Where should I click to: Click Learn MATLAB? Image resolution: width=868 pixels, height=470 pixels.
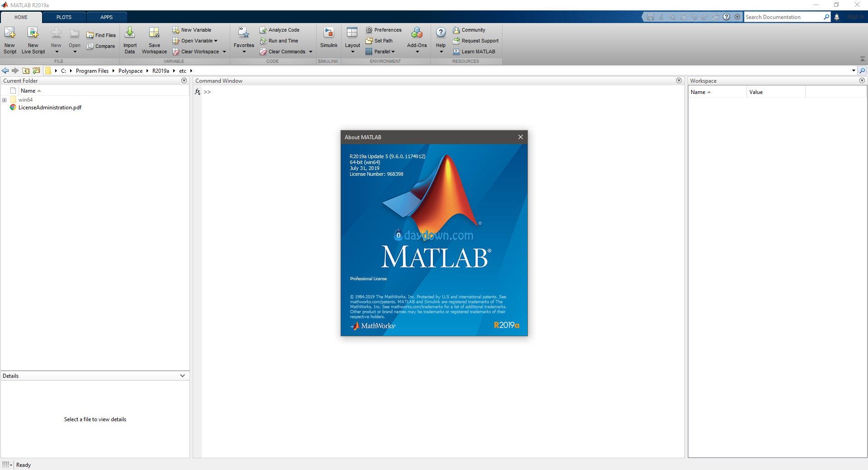pos(474,52)
